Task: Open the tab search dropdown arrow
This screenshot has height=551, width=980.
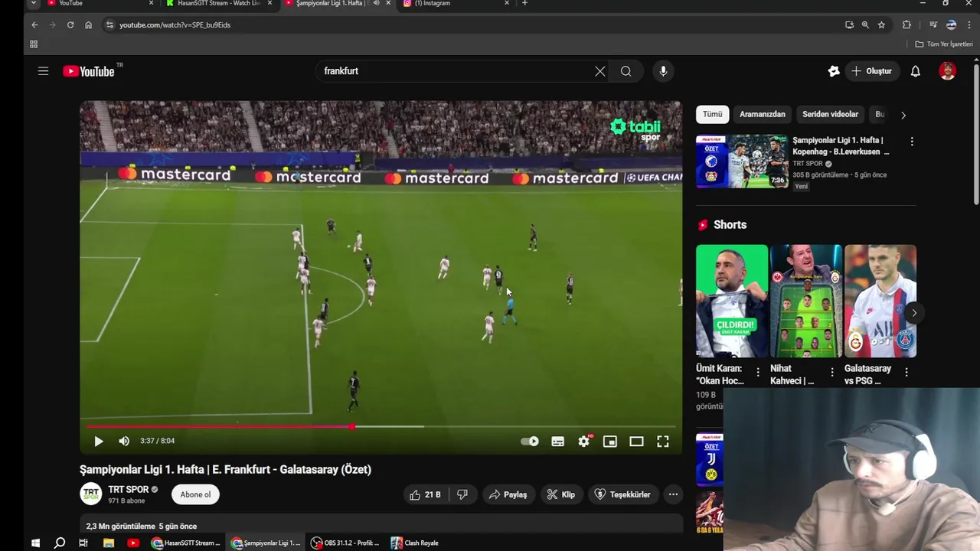Action: tap(33, 3)
